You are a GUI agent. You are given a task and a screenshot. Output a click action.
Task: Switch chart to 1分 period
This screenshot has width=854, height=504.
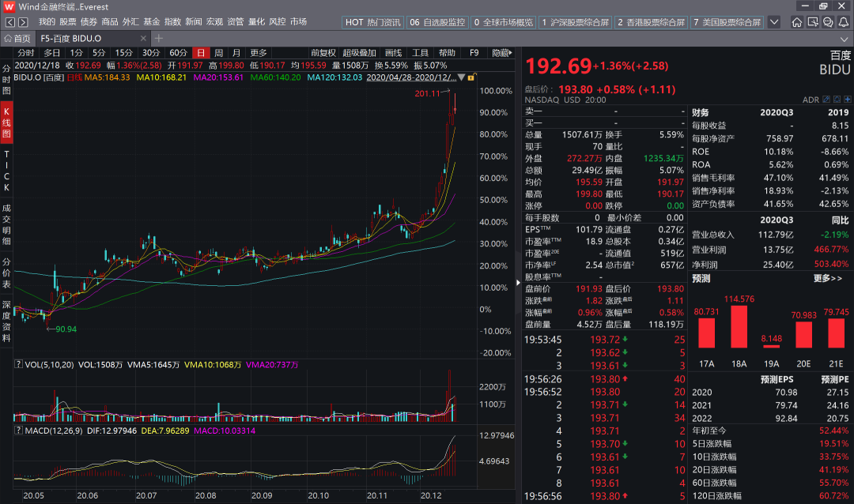[x=76, y=53]
